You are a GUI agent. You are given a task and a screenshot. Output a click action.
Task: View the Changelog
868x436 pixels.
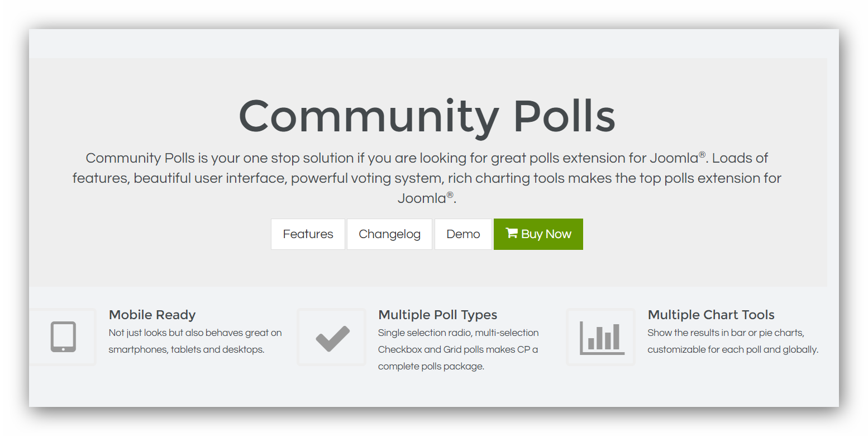pyautogui.click(x=389, y=234)
